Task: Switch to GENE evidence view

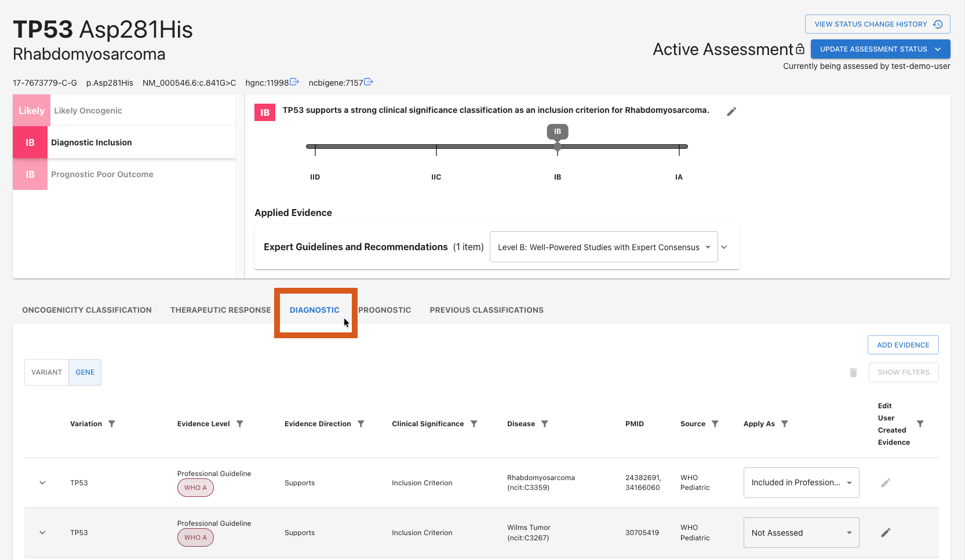Action: (x=85, y=372)
